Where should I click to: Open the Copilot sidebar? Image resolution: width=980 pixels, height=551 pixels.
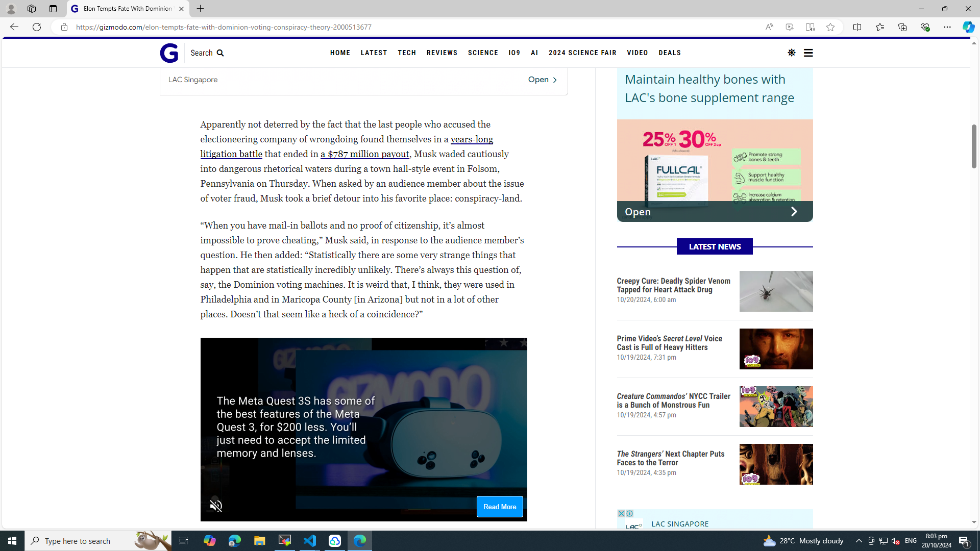[968, 27]
